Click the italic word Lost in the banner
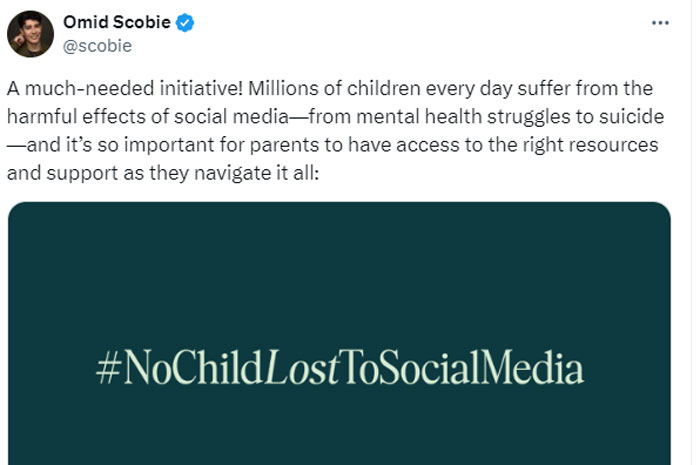 pyautogui.click(x=301, y=367)
